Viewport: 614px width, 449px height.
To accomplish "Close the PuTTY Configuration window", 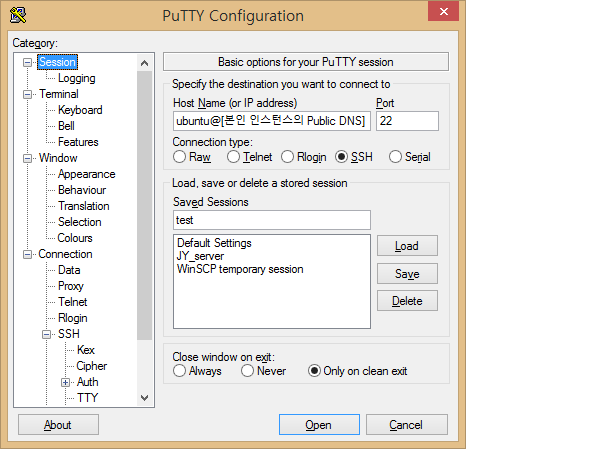I will [x=443, y=11].
